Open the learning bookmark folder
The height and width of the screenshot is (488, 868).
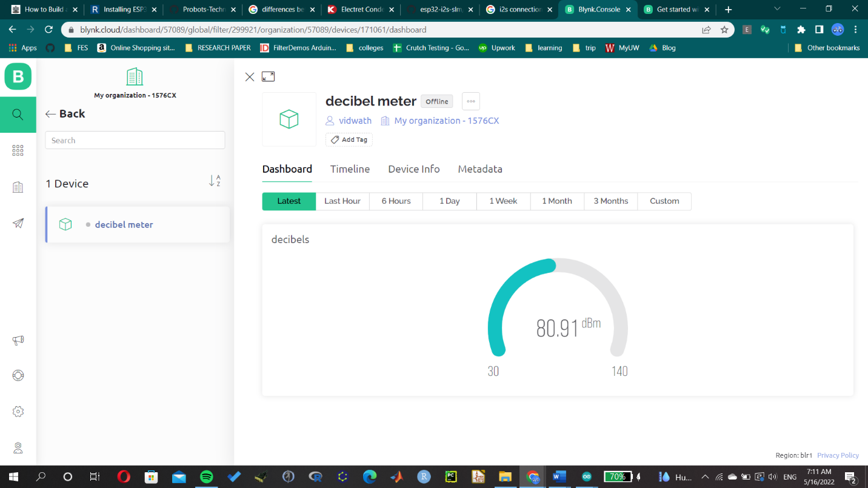click(544, 48)
